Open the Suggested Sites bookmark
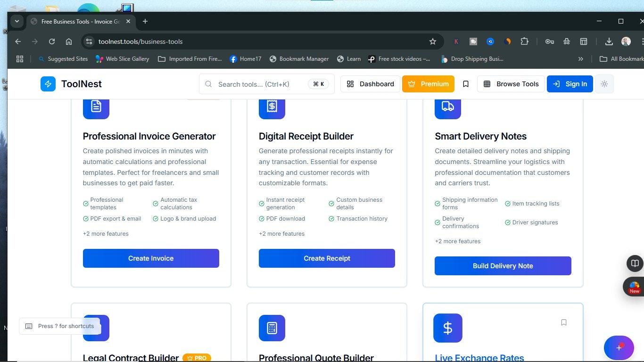Screen dimensions: 644x362 tap(63, 59)
